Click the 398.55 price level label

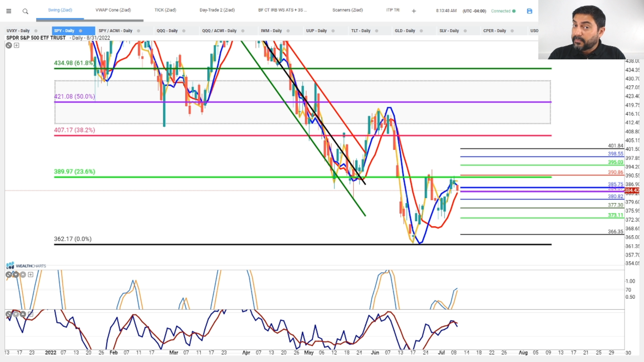(x=615, y=154)
